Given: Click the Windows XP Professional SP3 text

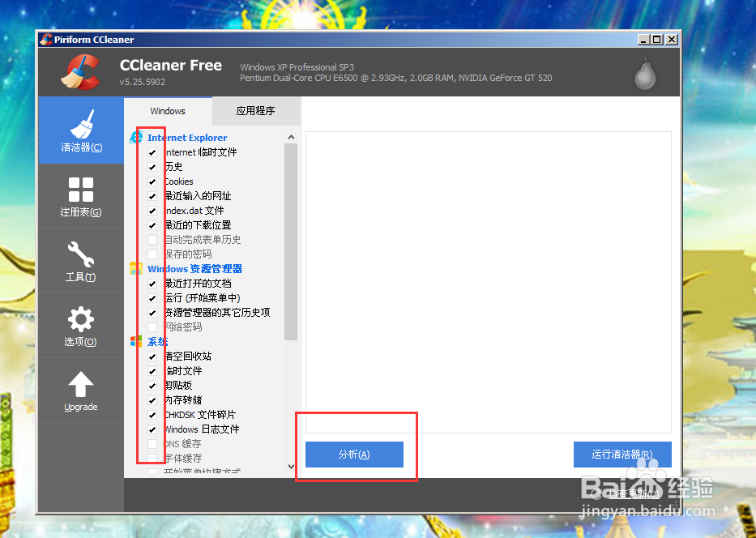Looking at the screenshot, I should tap(297, 67).
